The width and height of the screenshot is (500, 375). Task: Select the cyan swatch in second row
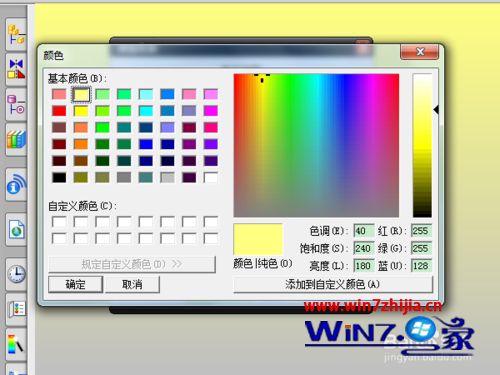point(146,111)
